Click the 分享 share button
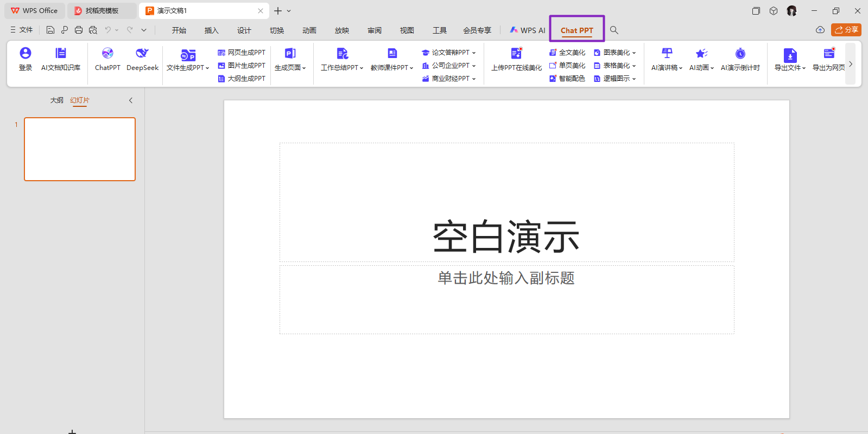868x434 pixels. coord(846,30)
